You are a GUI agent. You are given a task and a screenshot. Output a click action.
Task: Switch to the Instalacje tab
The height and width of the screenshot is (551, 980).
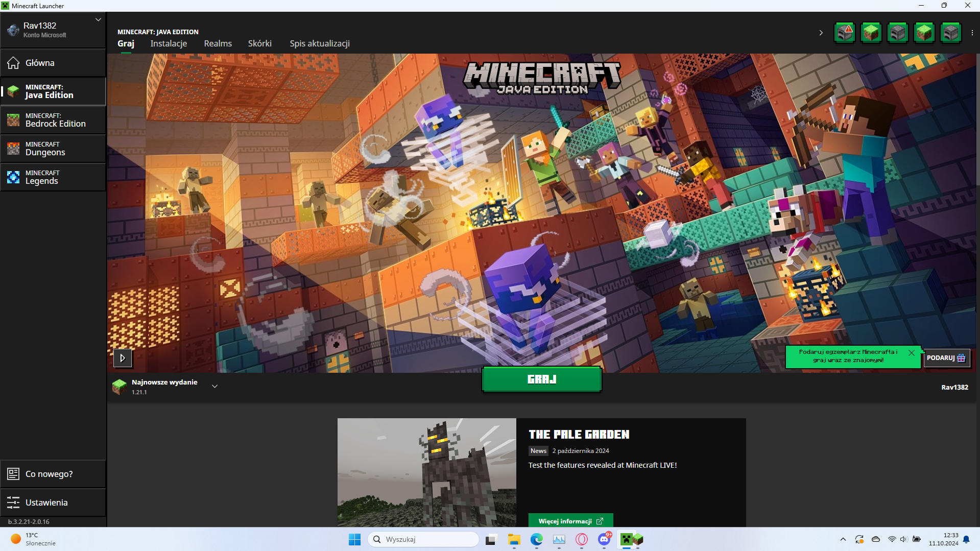[x=169, y=43]
